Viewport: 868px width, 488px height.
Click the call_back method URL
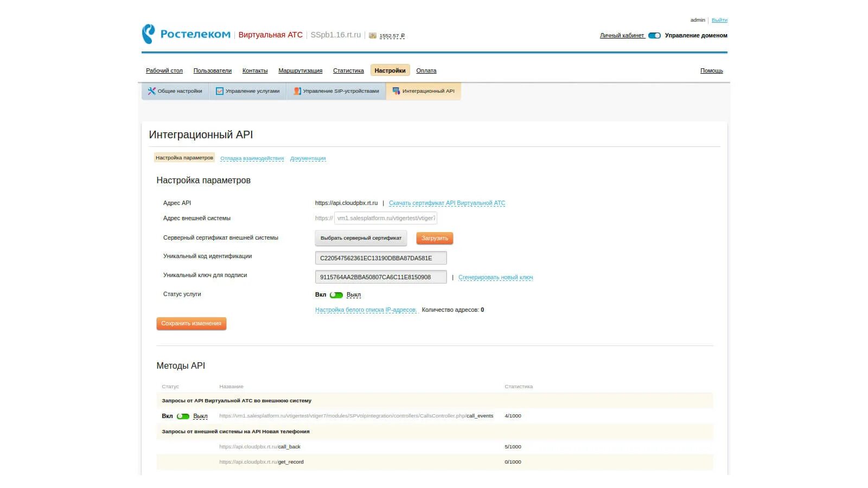point(260,447)
